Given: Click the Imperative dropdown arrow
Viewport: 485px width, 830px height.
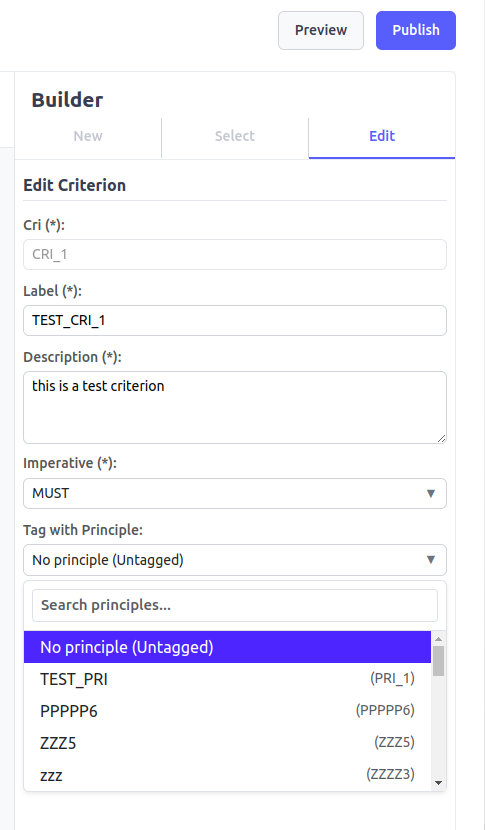Looking at the screenshot, I should [x=430, y=493].
